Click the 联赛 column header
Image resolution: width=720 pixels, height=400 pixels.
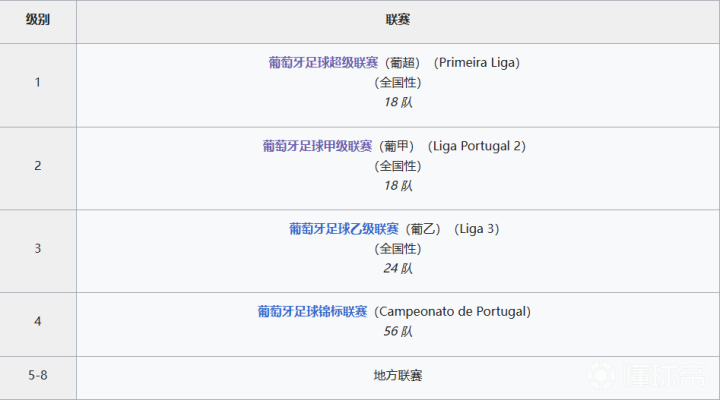tap(397, 21)
